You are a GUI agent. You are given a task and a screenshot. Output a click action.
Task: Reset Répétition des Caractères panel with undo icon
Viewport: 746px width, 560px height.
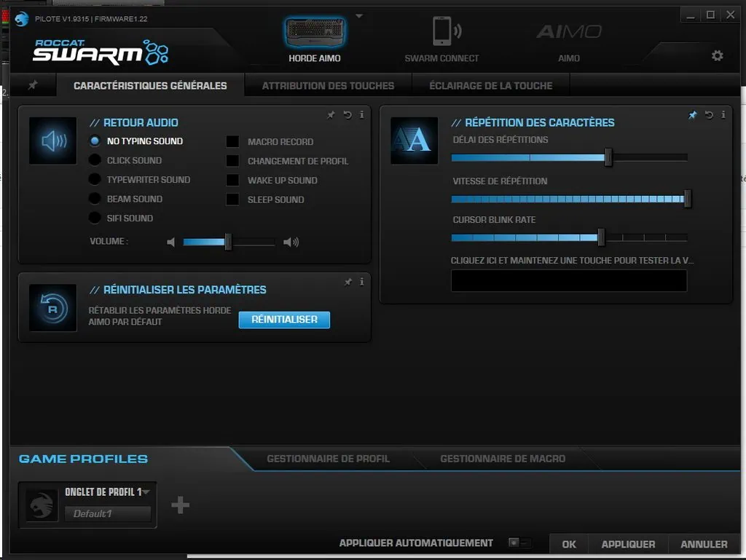point(709,114)
